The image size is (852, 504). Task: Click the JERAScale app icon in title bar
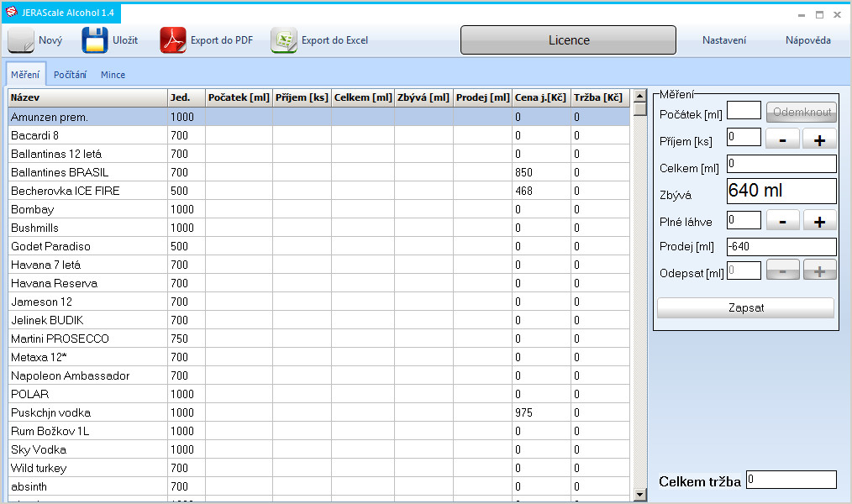click(12, 12)
